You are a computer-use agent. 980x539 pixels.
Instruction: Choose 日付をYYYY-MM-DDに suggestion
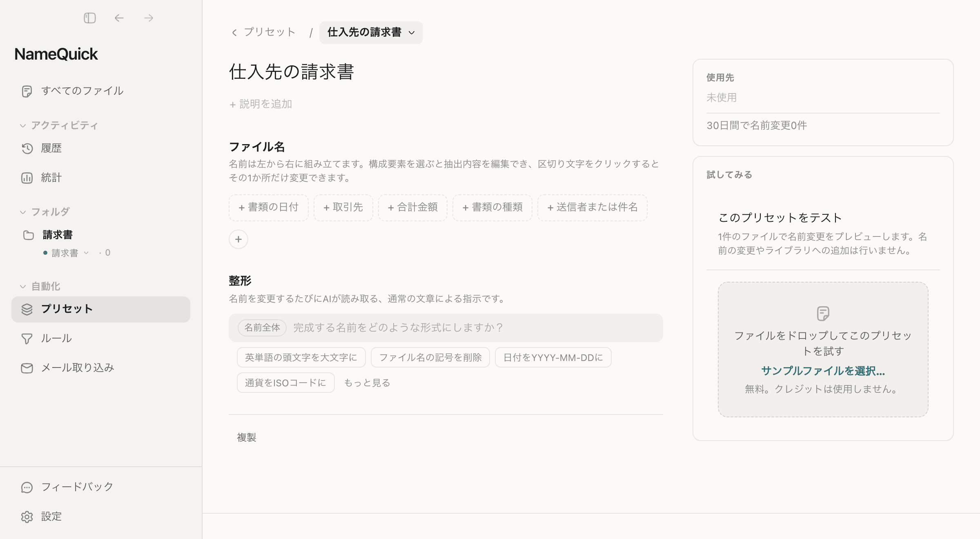(553, 358)
